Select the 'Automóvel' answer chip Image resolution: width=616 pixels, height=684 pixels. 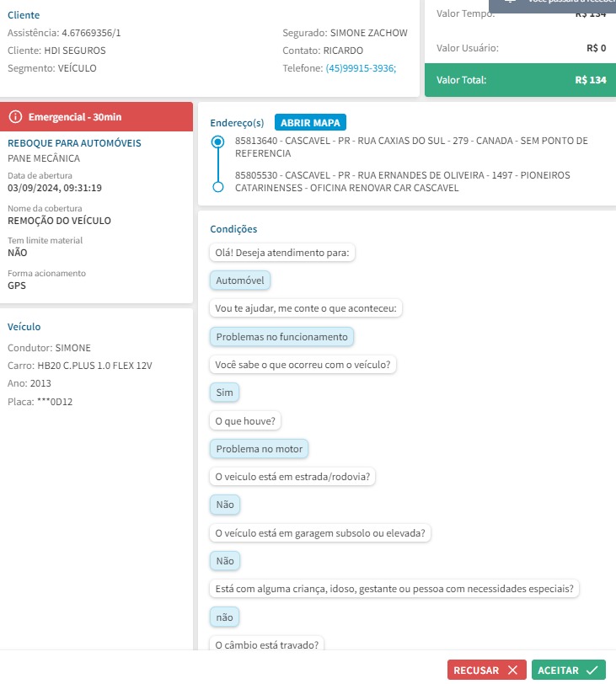240,281
